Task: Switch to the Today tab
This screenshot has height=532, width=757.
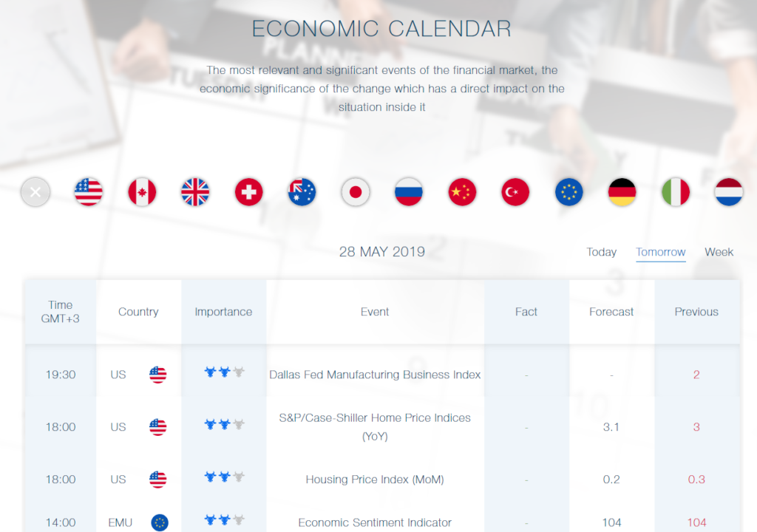Action: pyautogui.click(x=601, y=252)
